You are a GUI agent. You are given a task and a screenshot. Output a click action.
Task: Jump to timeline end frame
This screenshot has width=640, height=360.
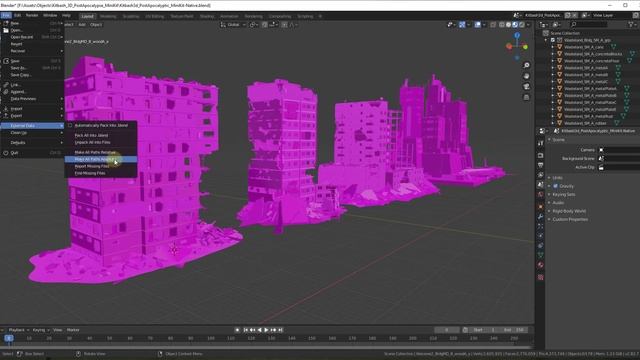[281, 330]
